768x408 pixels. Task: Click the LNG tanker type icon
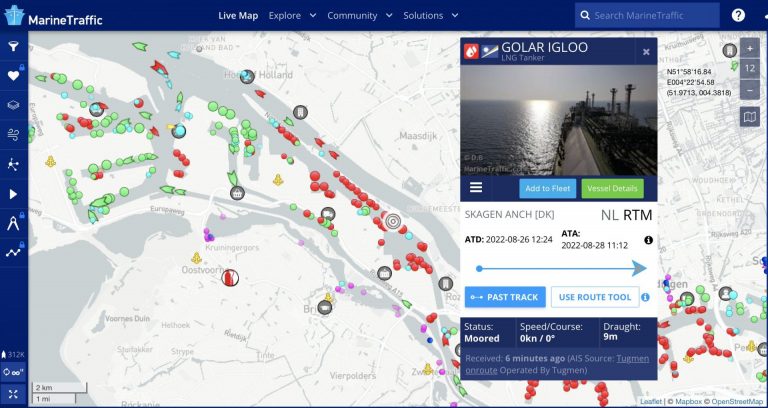pos(471,51)
